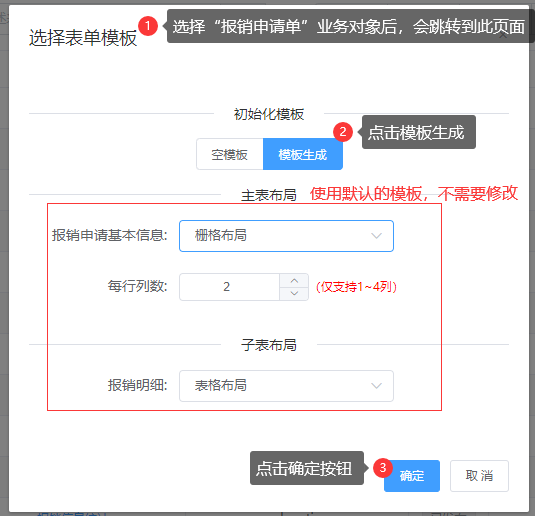Click the 点击模板生成 tooltip
Screen dimensions: 535x516
pyautogui.click(x=419, y=132)
